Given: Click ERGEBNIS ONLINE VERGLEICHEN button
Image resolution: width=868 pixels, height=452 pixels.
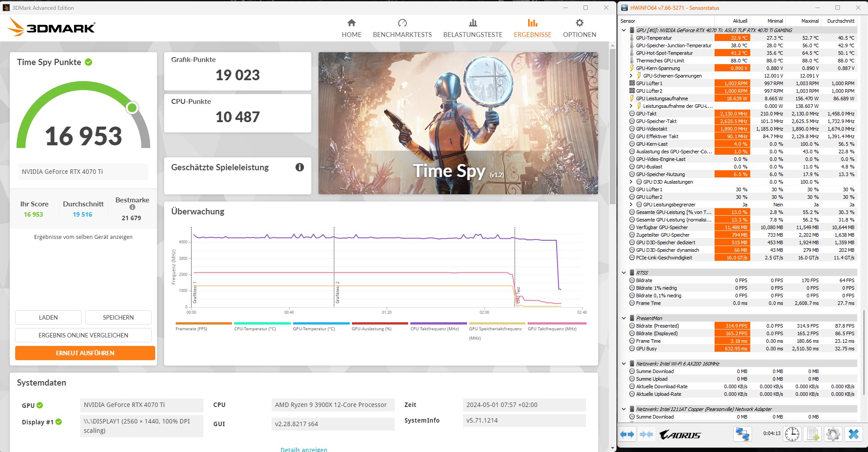Looking at the screenshot, I should 83,335.
